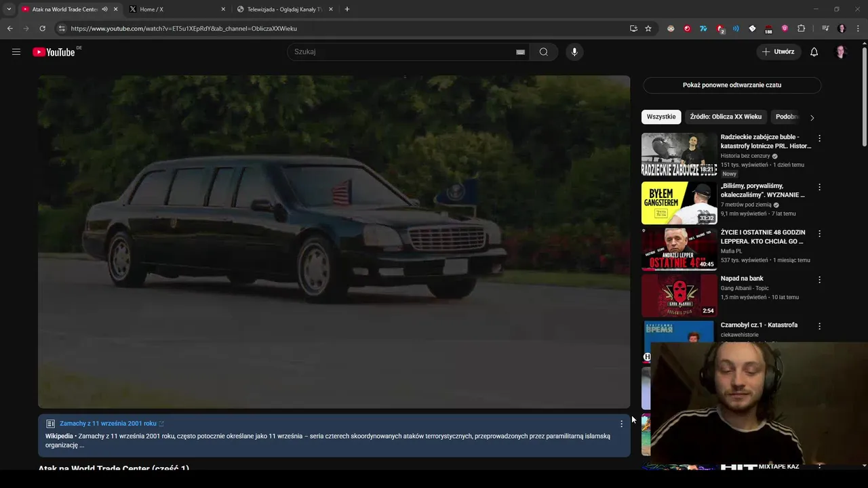
Task: Open a new browser tab
Action: coord(347,9)
